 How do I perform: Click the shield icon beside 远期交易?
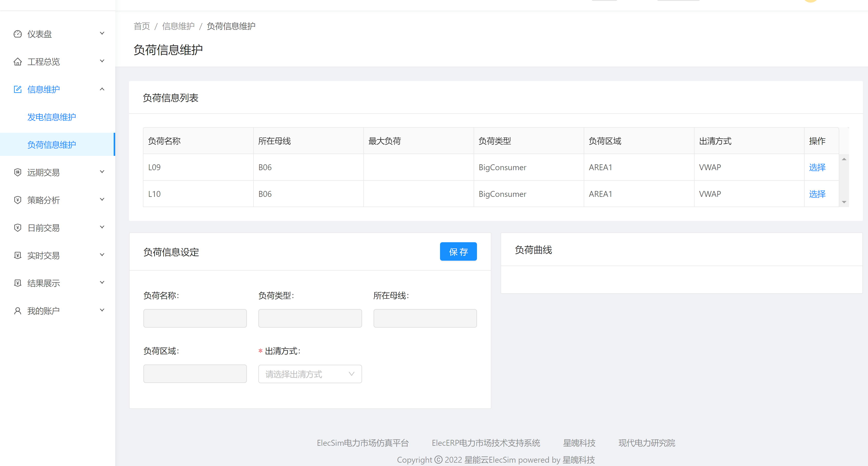click(17, 173)
